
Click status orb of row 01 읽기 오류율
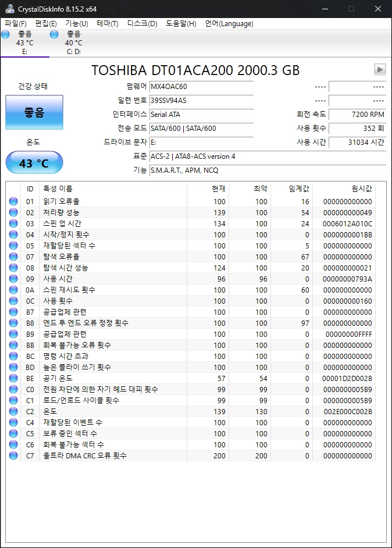[x=13, y=201]
